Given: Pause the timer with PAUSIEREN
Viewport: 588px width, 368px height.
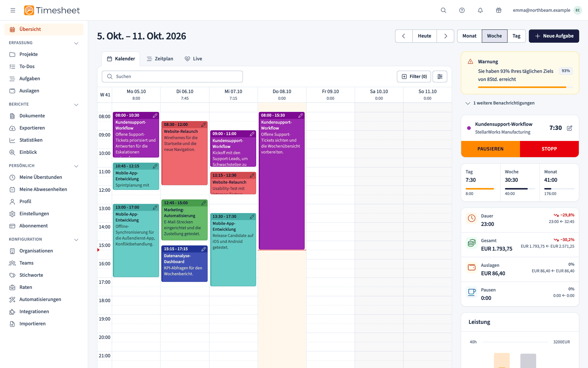Looking at the screenshot, I should (491, 149).
